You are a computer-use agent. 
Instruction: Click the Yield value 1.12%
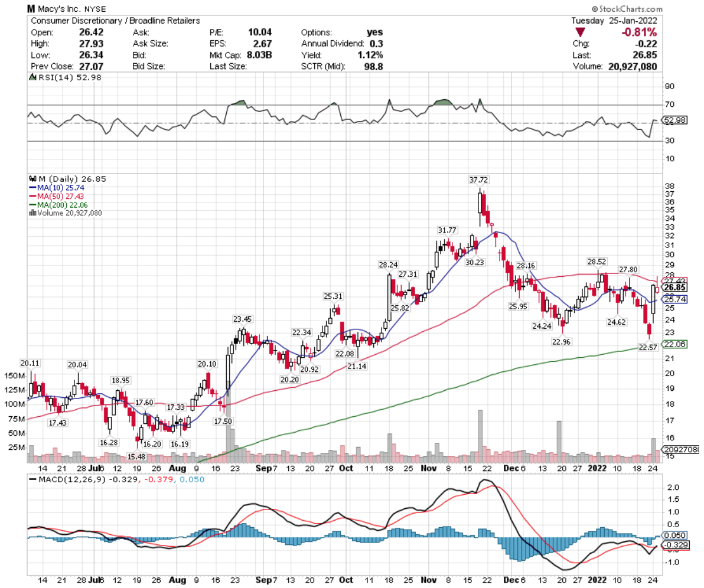click(x=370, y=55)
